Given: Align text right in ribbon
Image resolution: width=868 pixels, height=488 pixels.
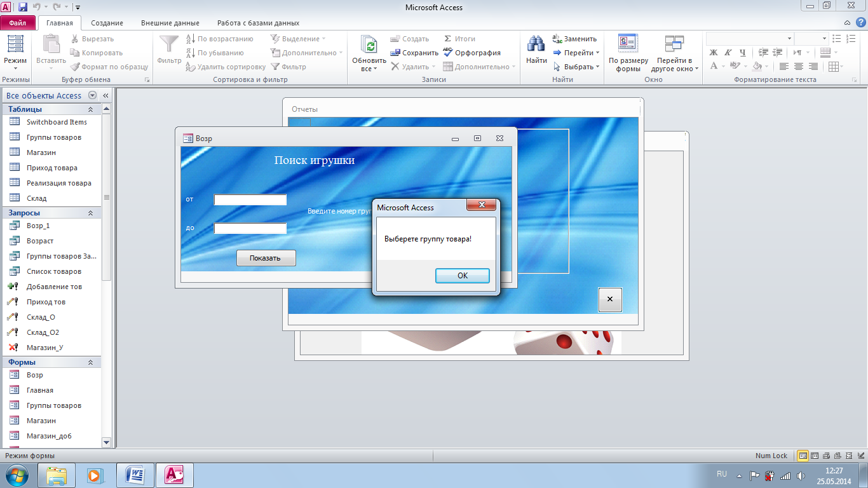Looking at the screenshot, I should point(813,66).
